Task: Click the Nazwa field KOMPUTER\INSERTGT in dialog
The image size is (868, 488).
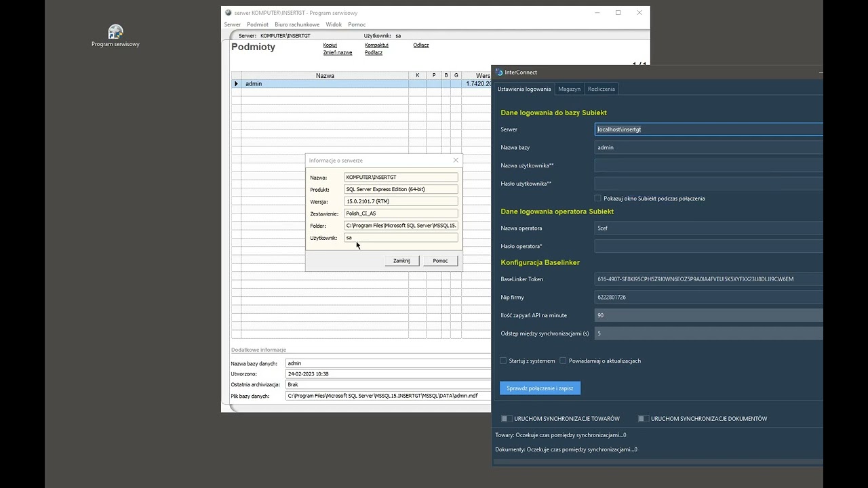Action: pos(401,177)
